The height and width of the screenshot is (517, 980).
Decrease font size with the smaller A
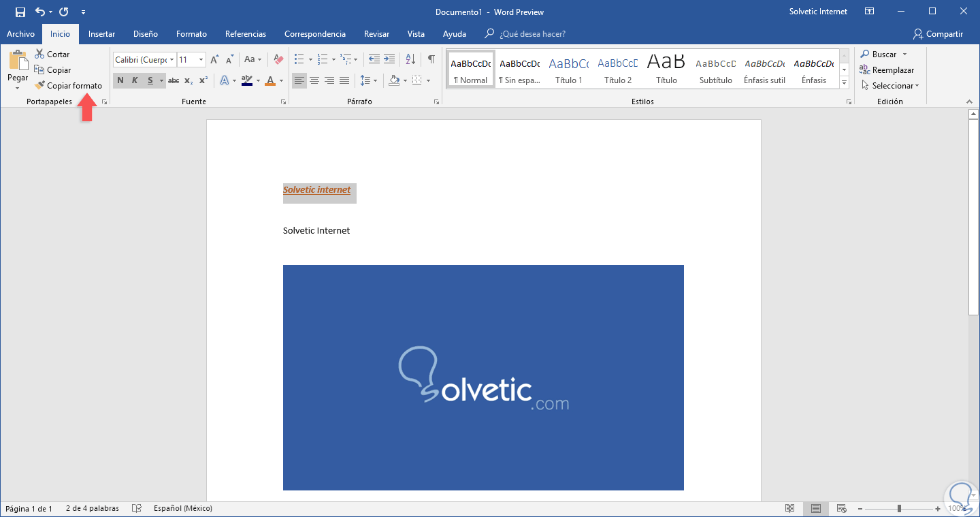tap(230, 60)
